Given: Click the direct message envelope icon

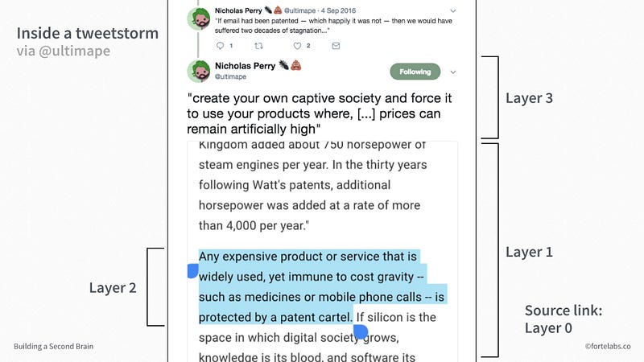Looking at the screenshot, I should (336, 46).
